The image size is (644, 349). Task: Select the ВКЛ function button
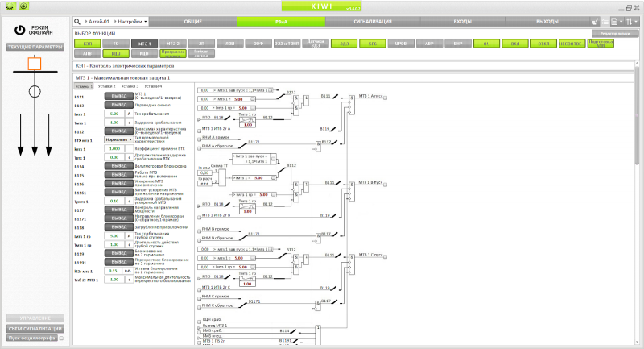[x=515, y=44]
